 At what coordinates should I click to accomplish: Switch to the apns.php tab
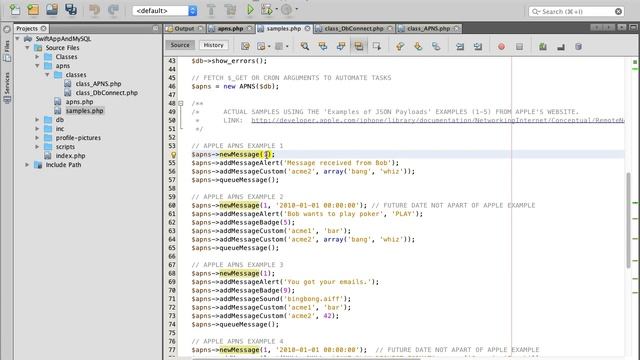coord(230,29)
